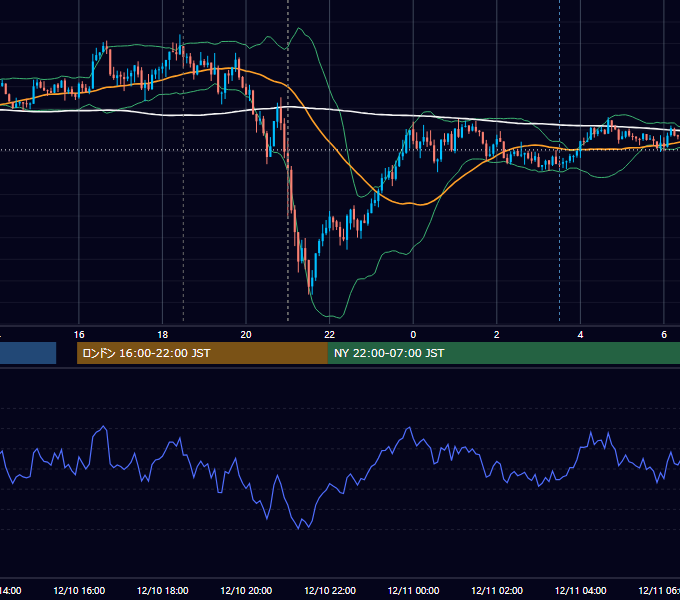Click time axis label 0 on price chart
This screenshot has height=600, width=680.
click(413, 335)
